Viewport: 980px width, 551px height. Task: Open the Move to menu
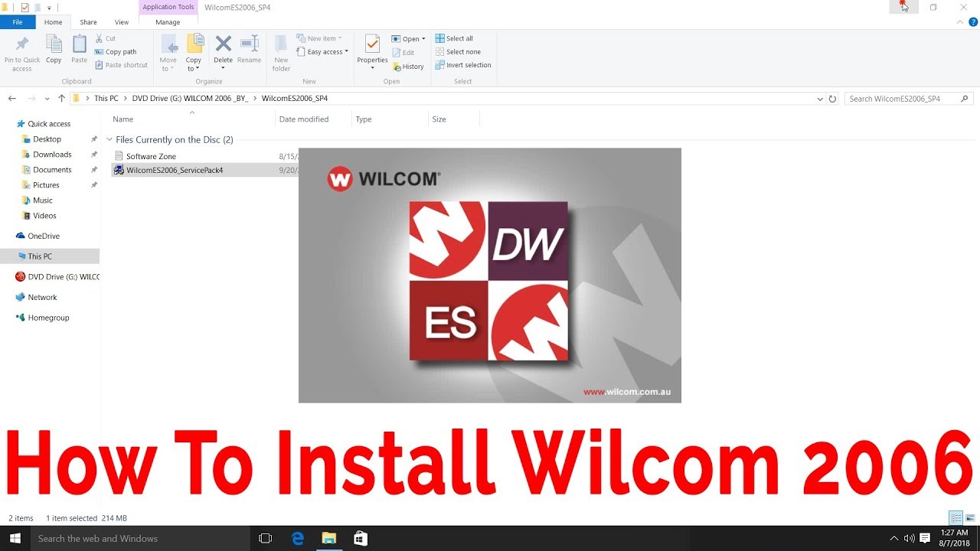pos(168,54)
